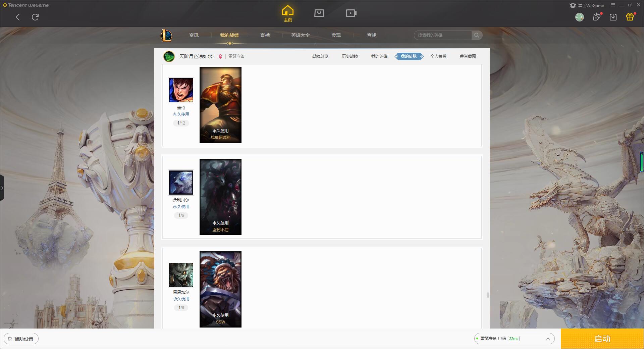Viewport: 644px width, 349px height.
Task: Expand the left side panel handle
Action: [2, 188]
